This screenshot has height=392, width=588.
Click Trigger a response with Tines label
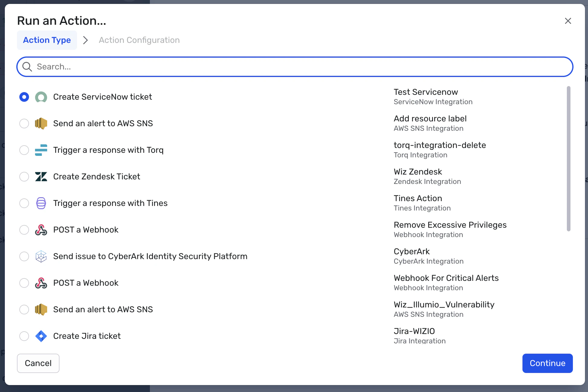click(110, 203)
